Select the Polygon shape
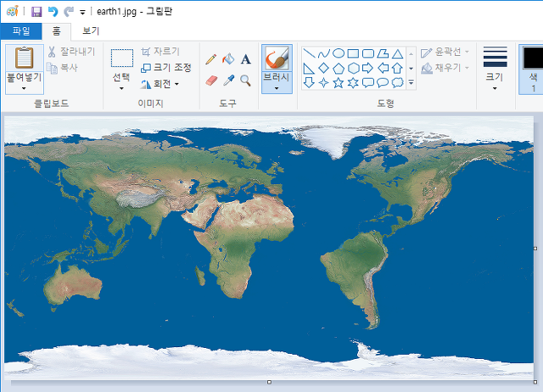Screen dimensions: 543x392 383,53
